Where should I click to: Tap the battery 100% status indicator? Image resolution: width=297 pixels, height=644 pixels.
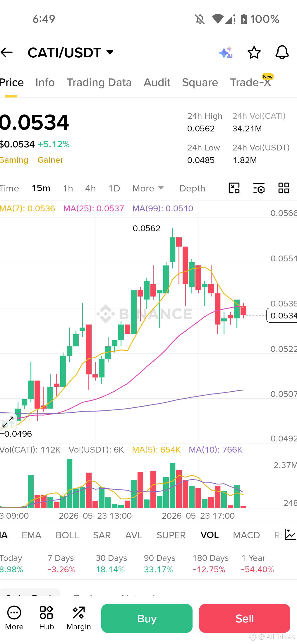click(260, 19)
